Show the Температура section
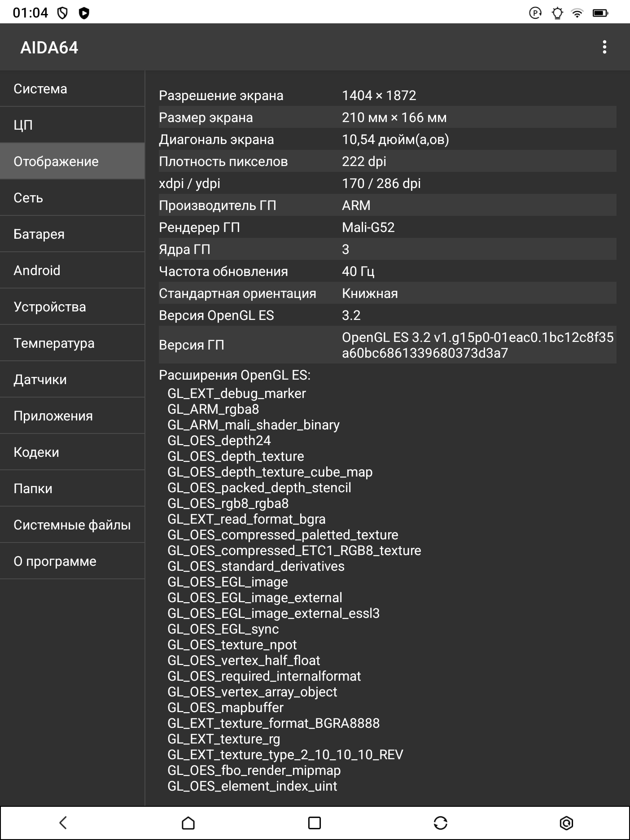This screenshot has height=840, width=630. click(x=72, y=343)
